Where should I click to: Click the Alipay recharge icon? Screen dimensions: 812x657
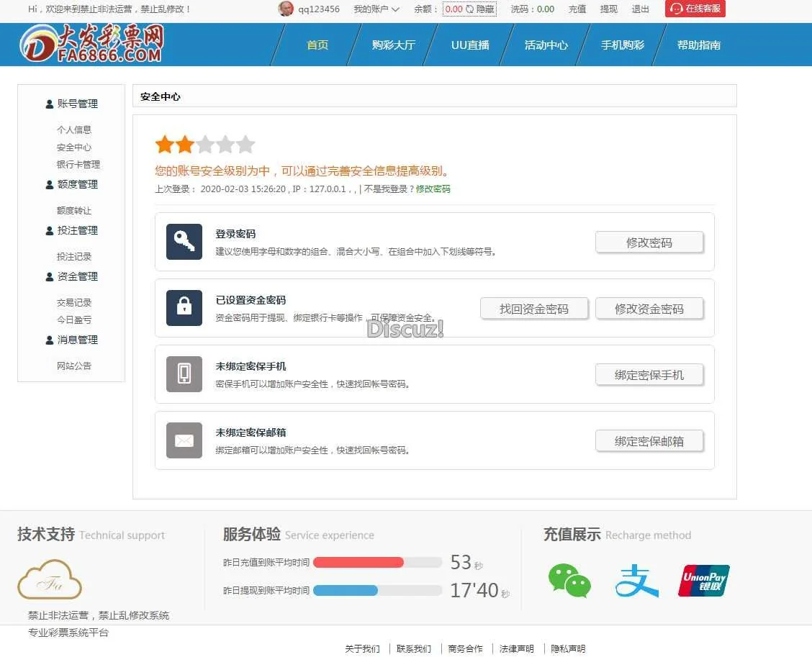tap(636, 581)
